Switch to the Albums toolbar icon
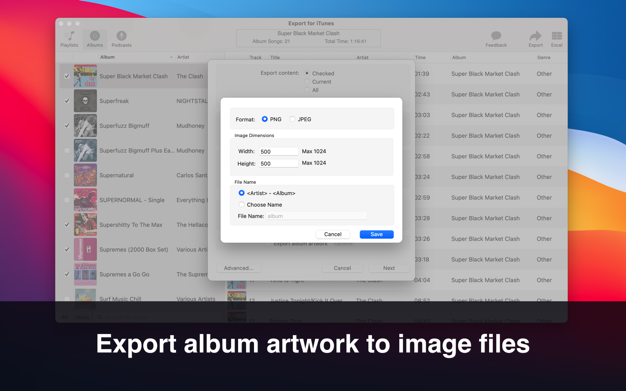626x391 pixels. click(95, 39)
